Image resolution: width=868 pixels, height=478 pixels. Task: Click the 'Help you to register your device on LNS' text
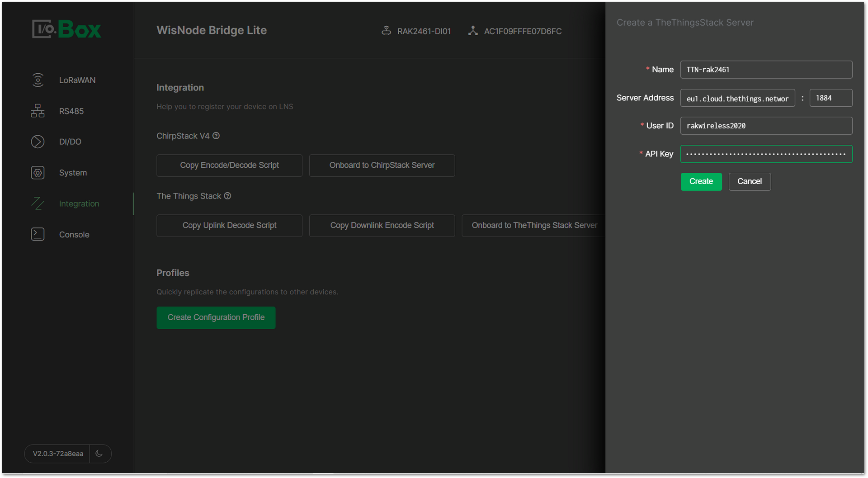(x=225, y=107)
